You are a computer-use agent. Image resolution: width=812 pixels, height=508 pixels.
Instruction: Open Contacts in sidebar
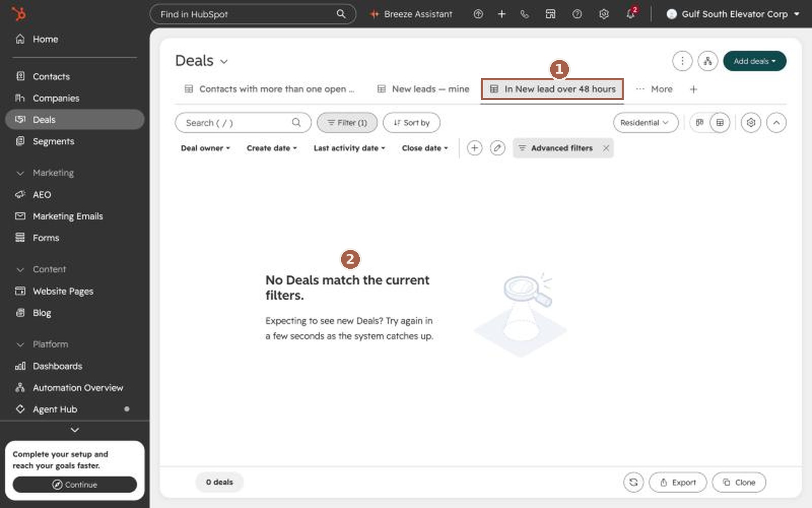tap(75, 76)
